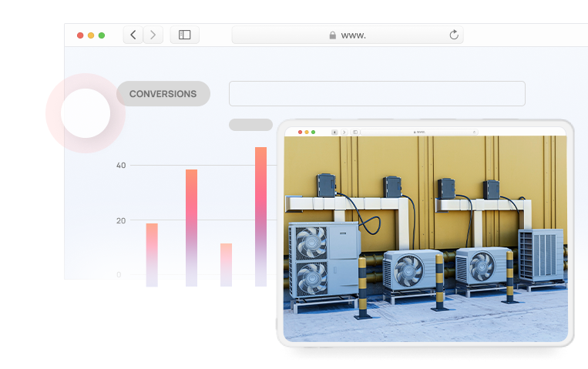Reload the page in the large browser
588x369 pixels.
coord(454,35)
